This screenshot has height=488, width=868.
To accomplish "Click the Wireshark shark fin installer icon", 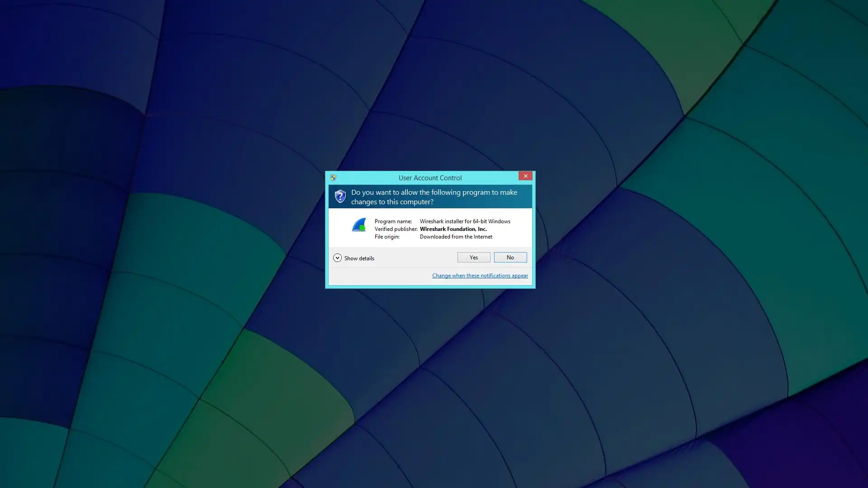I will (x=359, y=225).
